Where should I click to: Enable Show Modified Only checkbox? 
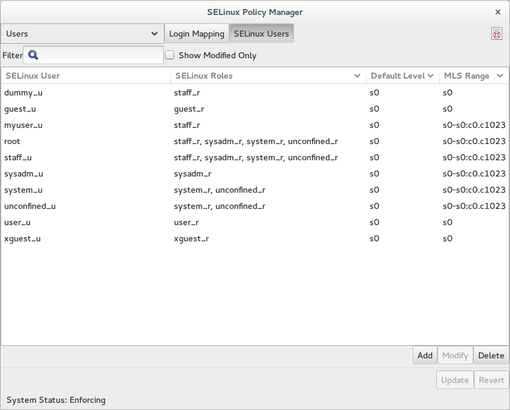click(170, 55)
